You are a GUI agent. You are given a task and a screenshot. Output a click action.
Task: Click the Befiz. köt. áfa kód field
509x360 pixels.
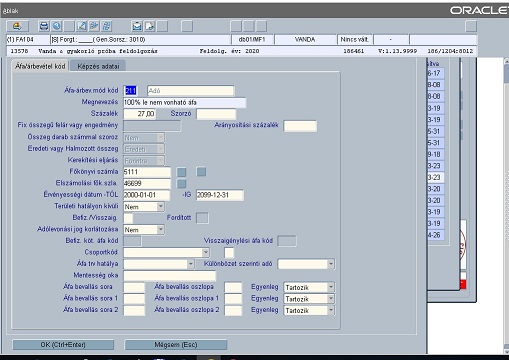pos(132,241)
